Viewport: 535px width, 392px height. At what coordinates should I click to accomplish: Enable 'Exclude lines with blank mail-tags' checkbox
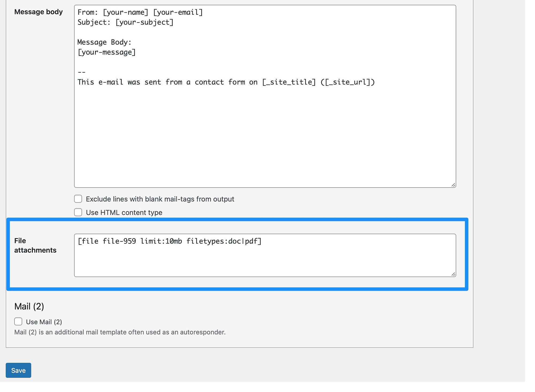click(78, 199)
